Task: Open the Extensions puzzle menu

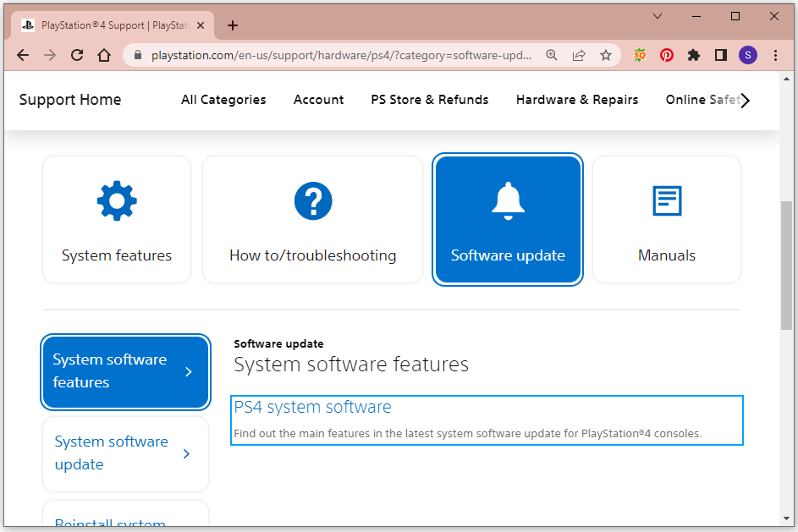Action: [x=694, y=55]
